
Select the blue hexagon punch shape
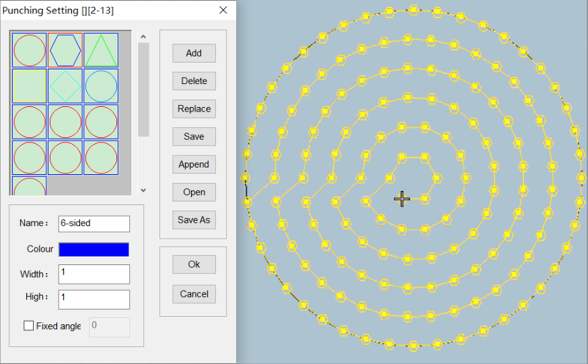(65, 50)
